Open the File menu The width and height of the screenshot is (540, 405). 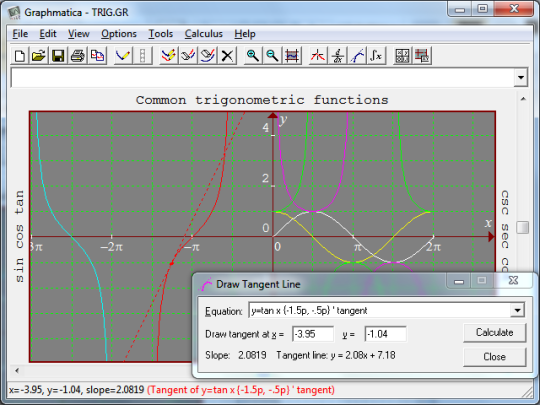[x=20, y=34]
